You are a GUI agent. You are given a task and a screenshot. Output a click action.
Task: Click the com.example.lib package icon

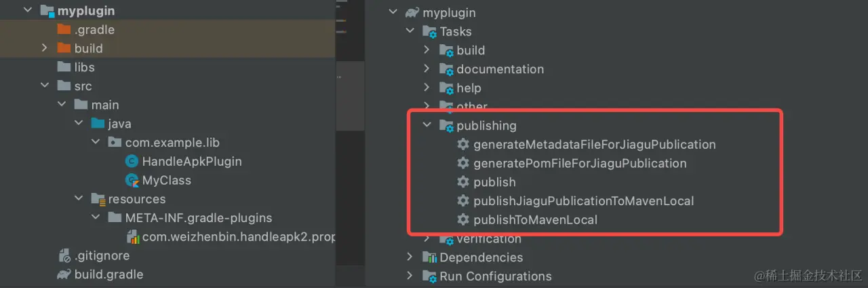115,143
